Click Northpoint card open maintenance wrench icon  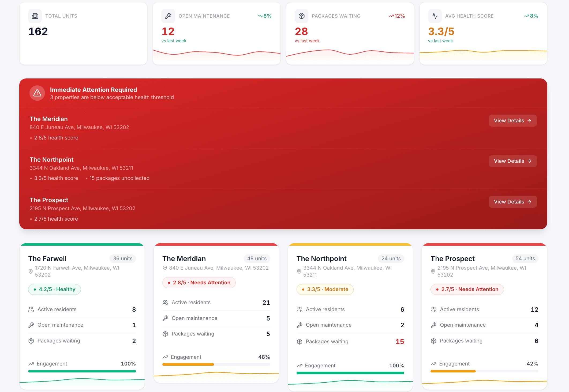[x=300, y=325]
